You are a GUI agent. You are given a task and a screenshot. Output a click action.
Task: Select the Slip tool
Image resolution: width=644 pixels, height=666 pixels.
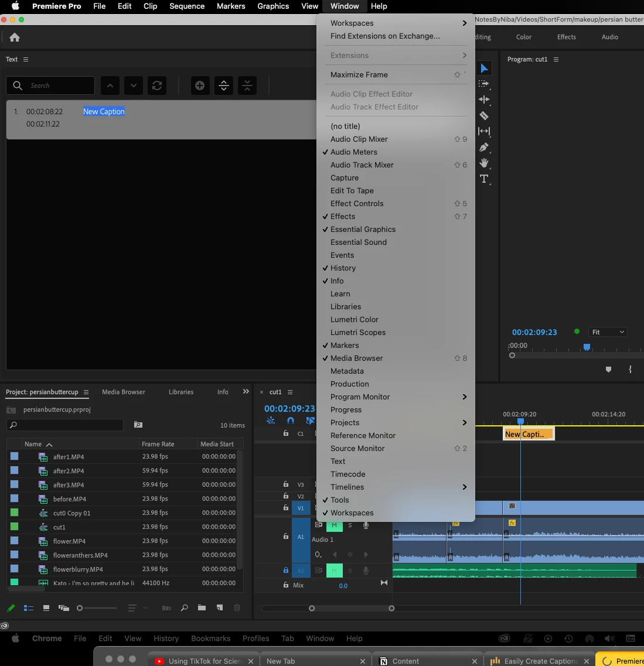coord(484,131)
